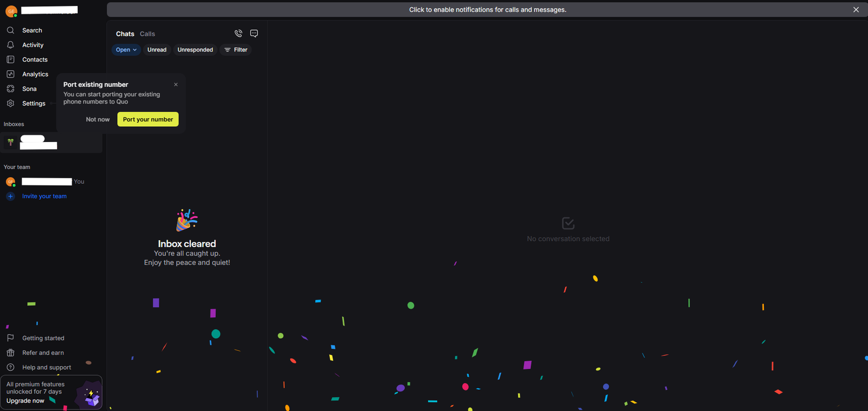
Task: Click the Port your number button
Action: click(148, 119)
